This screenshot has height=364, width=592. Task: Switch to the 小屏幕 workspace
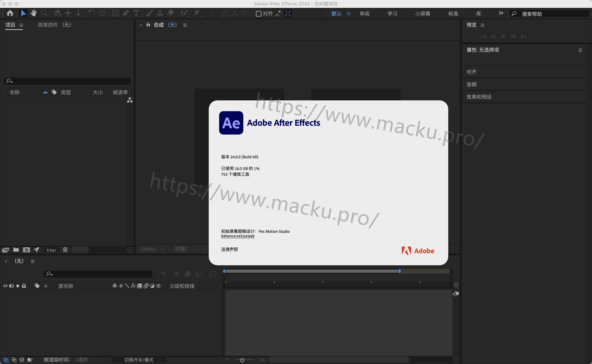pos(423,14)
